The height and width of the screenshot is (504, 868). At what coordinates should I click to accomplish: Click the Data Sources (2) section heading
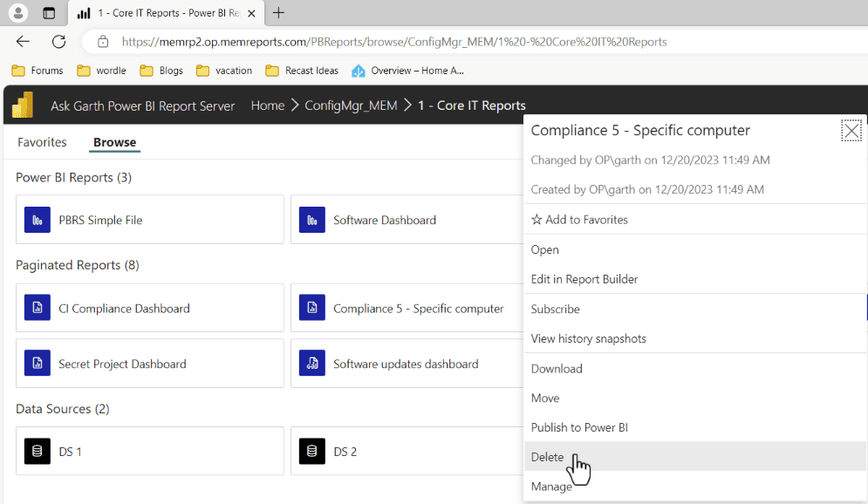63,409
